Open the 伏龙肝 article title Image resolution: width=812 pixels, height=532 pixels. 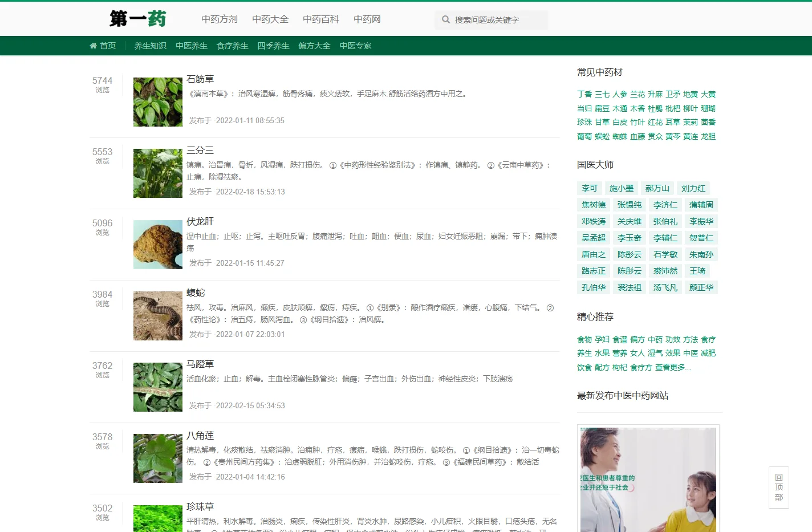[200, 222]
